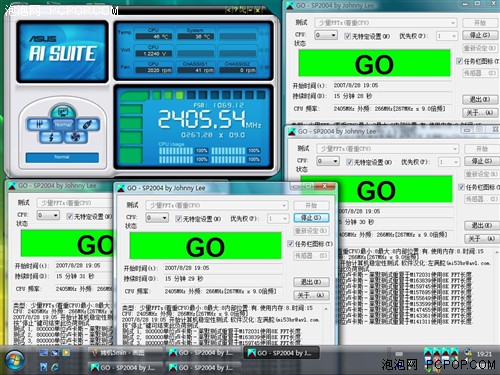Click 退出 button in top-right SP2004 window

pos(480,99)
